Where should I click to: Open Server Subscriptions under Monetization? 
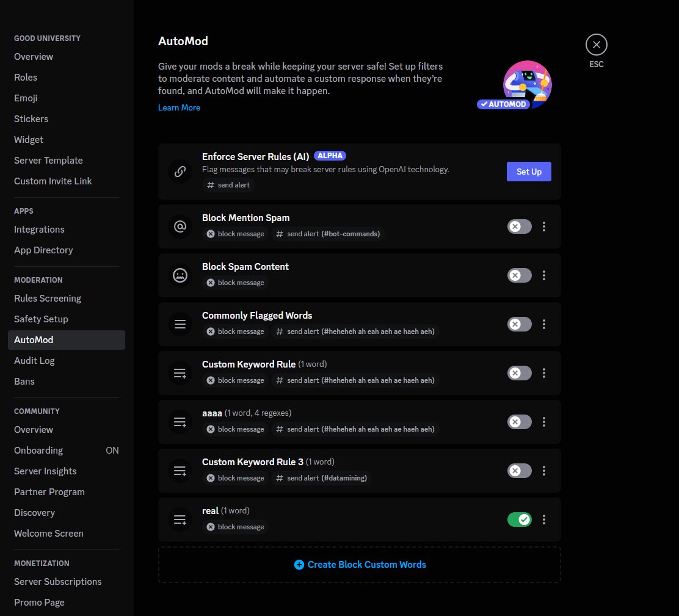67,582
